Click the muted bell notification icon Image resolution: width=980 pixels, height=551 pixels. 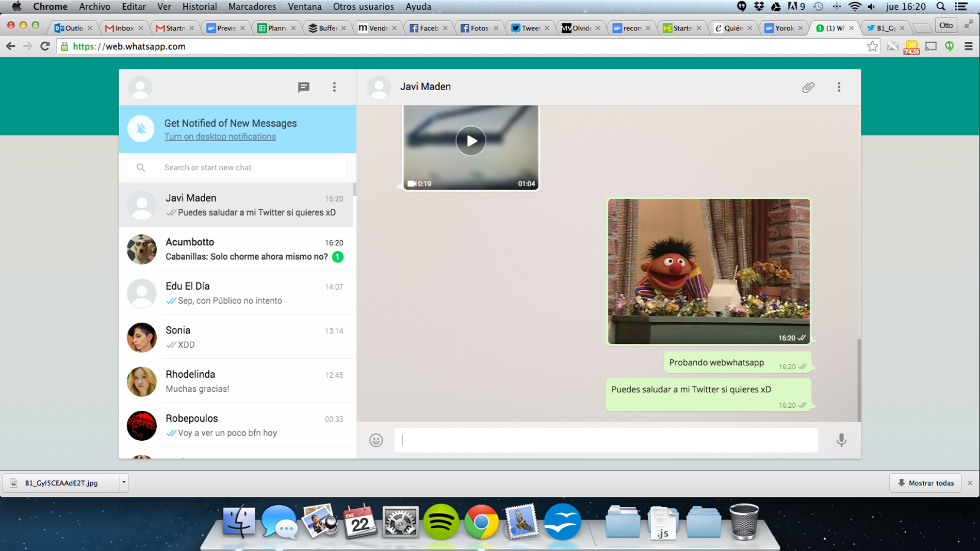coord(141,128)
